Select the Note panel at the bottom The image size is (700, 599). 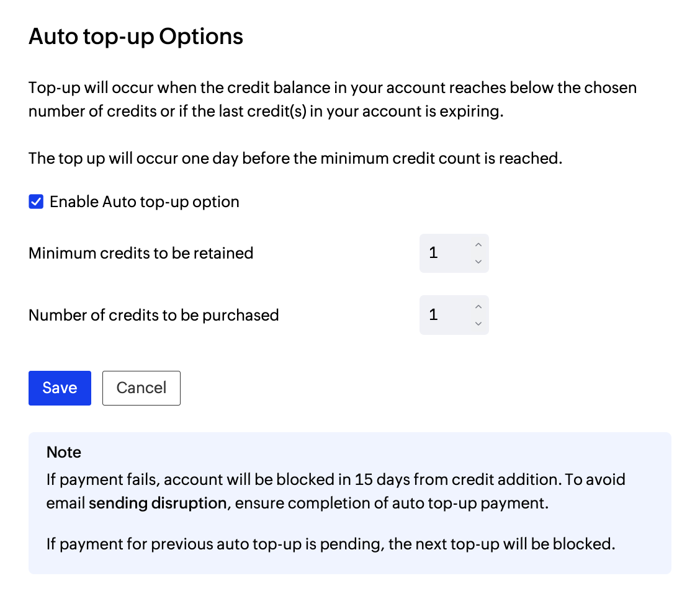(x=349, y=502)
